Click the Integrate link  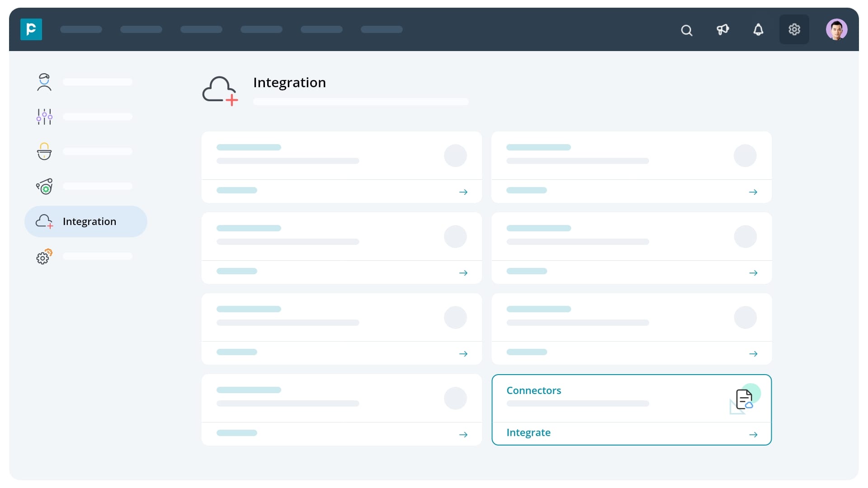pyautogui.click(x=528, y=432)
